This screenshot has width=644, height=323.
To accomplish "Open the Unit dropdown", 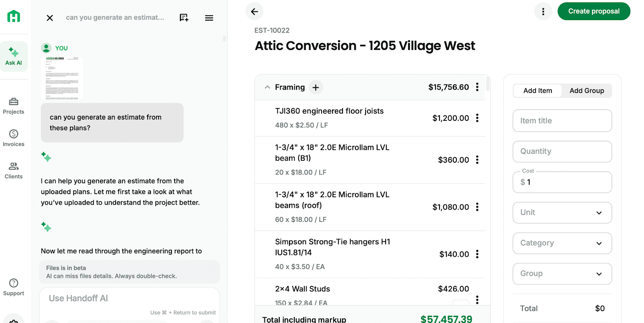I will pos(562,213).
